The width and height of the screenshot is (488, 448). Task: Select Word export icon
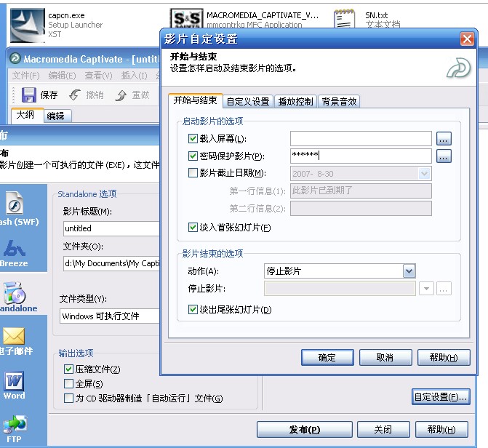tap(14, 381)
